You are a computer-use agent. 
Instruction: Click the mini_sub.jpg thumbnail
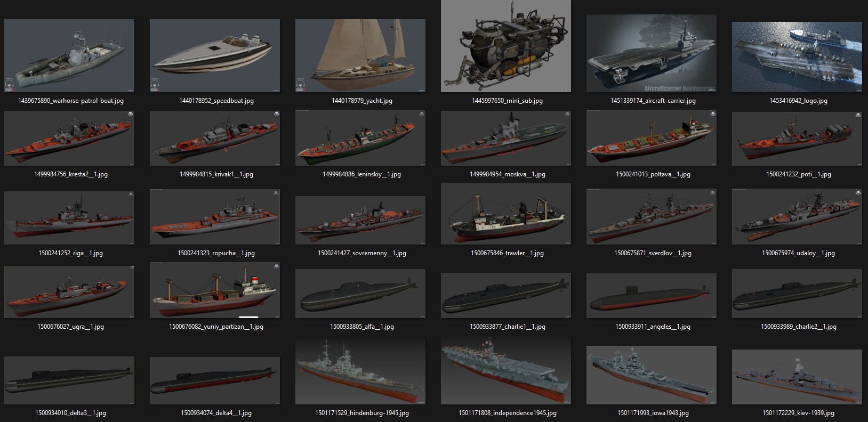506,46
